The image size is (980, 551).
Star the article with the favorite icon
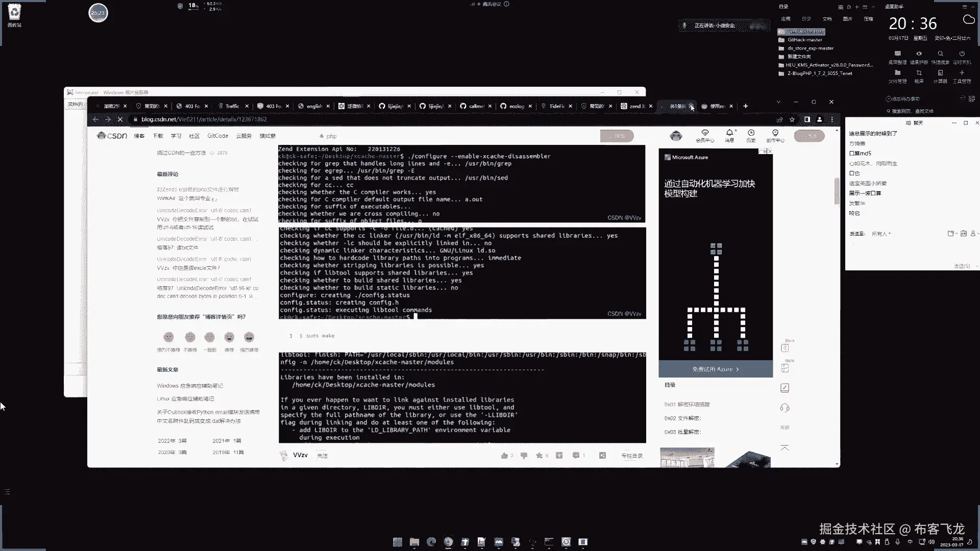tap(540, 456)
